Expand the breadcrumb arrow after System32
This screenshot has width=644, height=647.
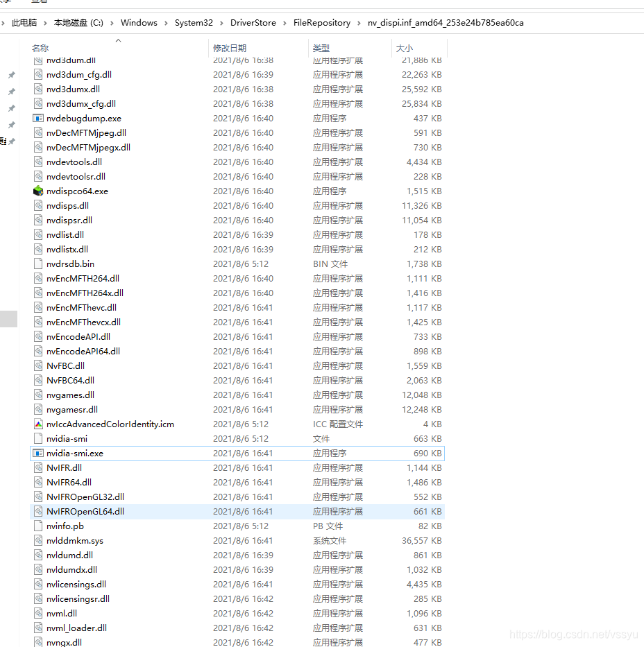[221, 23]
